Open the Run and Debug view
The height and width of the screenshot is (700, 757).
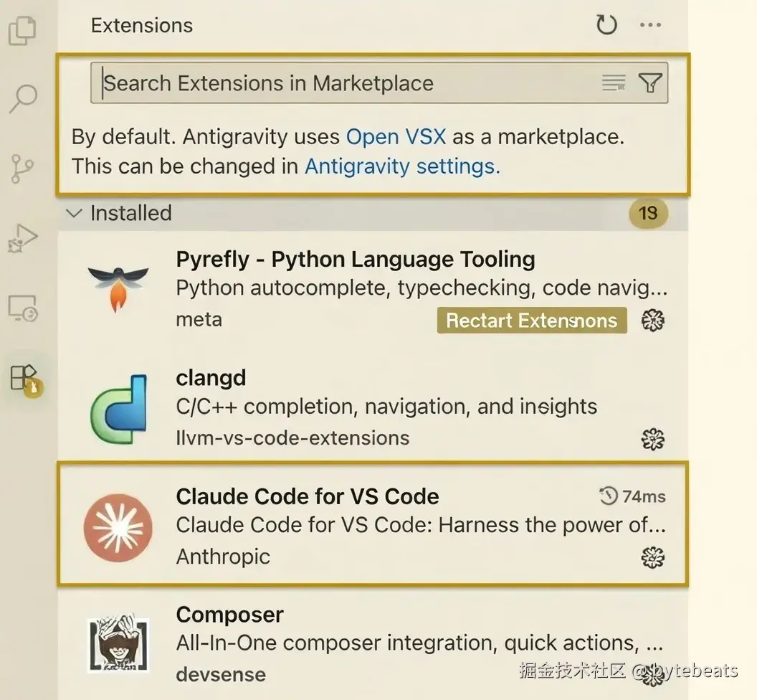pyautogui.click(x=22, y=238)
